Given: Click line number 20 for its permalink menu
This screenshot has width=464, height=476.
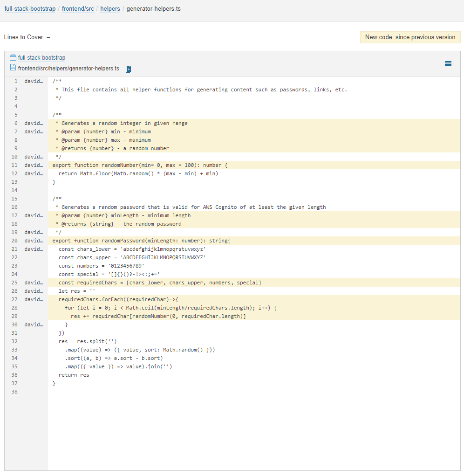Looking at the screenshot, I should [14, 241].
